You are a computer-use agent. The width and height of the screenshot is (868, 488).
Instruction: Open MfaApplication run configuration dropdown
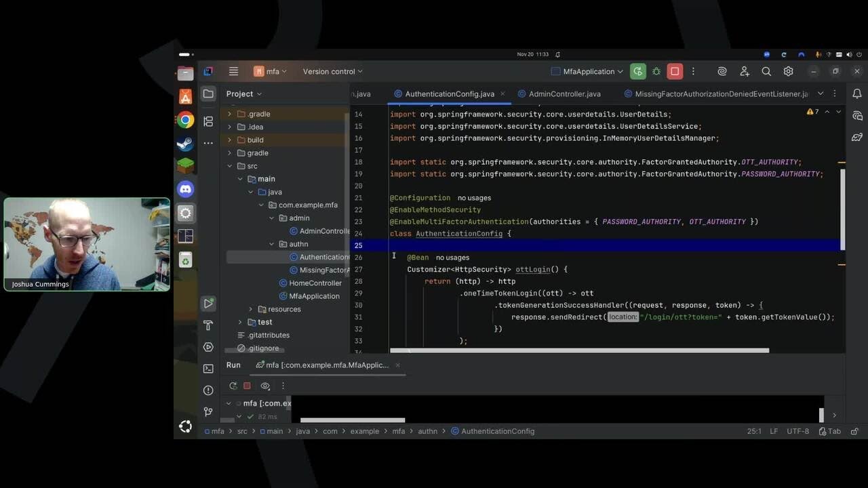click(x=587, y=71)
